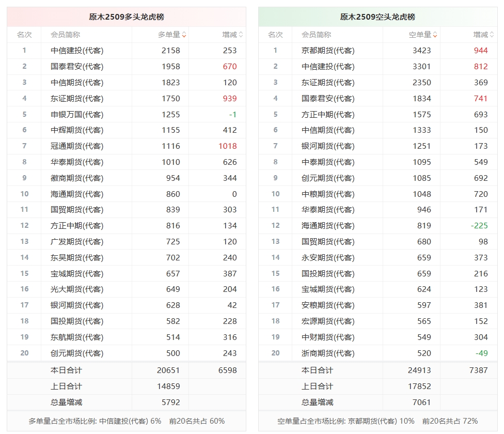Select 申银万国(代客) in long table
Viewport: 504px width, 434px height.
77,115
